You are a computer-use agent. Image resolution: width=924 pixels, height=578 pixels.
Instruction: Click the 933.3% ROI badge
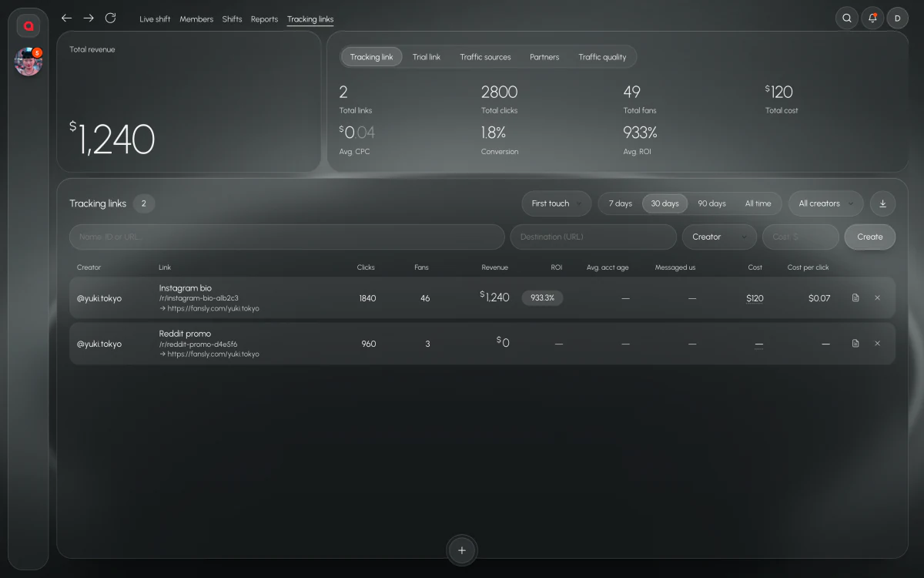542,297
